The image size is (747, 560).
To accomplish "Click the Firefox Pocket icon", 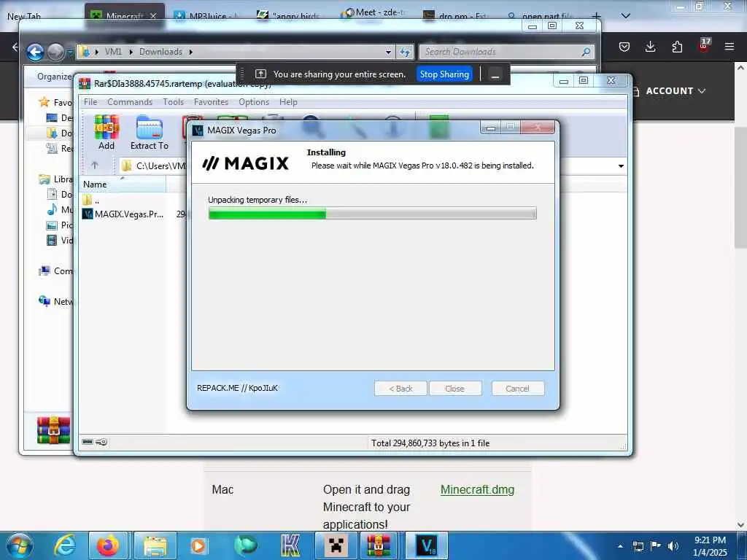I will (624, 47).
